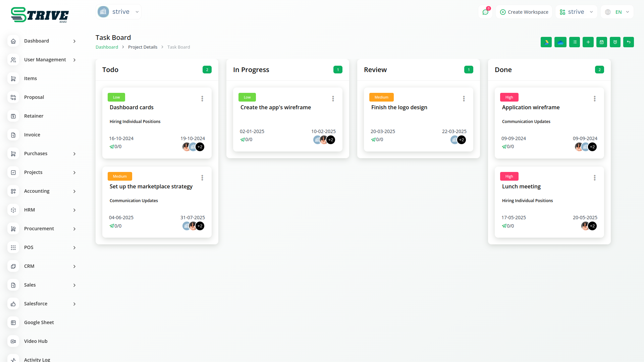Open the calendar view icon
644x362 pixels.
[602, 42]
